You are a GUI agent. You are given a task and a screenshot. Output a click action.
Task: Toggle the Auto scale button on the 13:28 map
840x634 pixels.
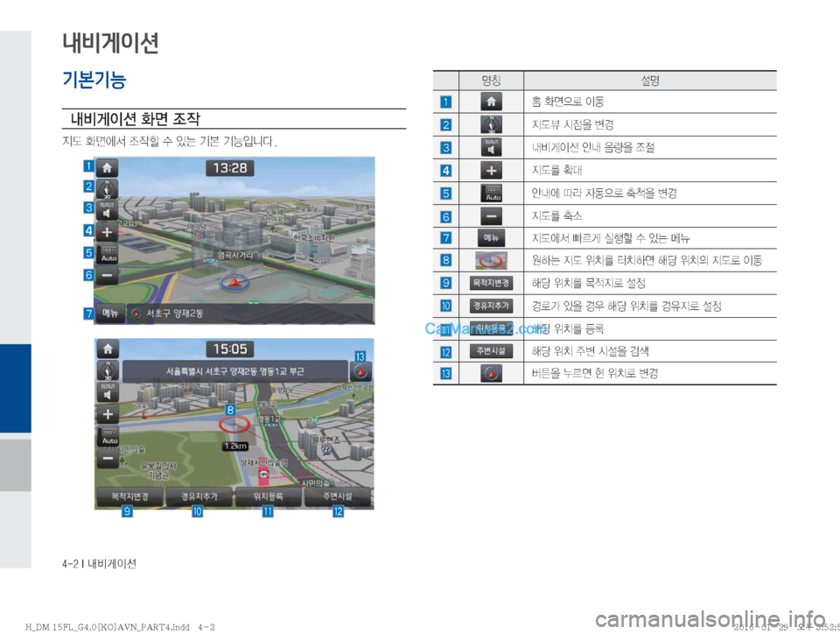(108, 255)
